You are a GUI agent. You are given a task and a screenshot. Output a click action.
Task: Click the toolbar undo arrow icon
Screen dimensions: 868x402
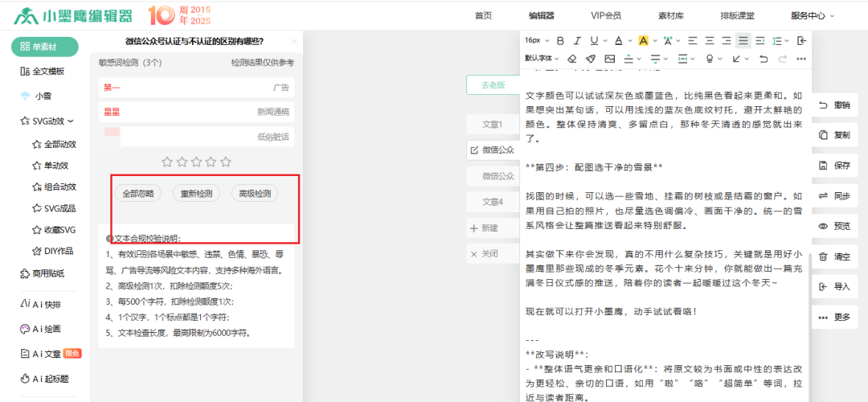[764, 58]
